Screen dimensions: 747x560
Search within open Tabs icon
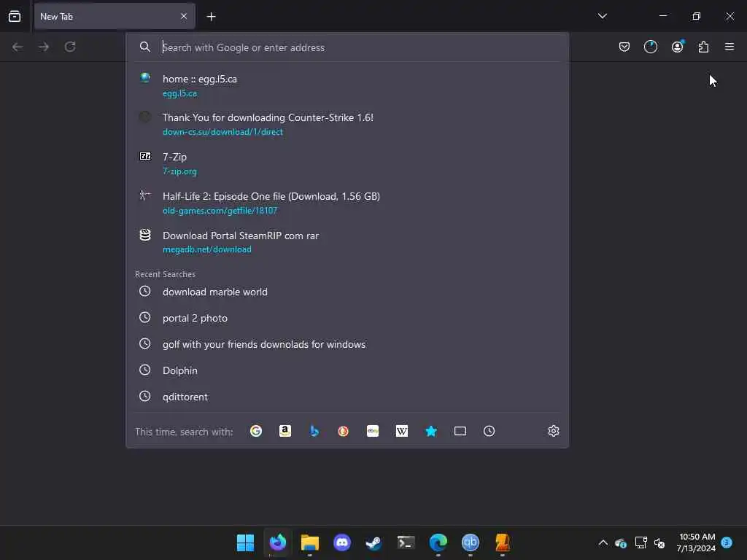[x=460, y=431]
